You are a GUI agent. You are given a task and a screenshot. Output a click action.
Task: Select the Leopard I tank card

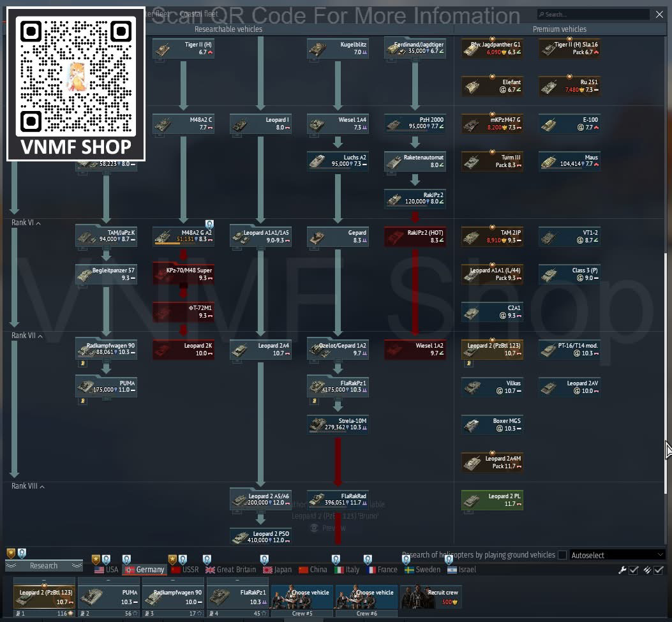click(260, 124)
